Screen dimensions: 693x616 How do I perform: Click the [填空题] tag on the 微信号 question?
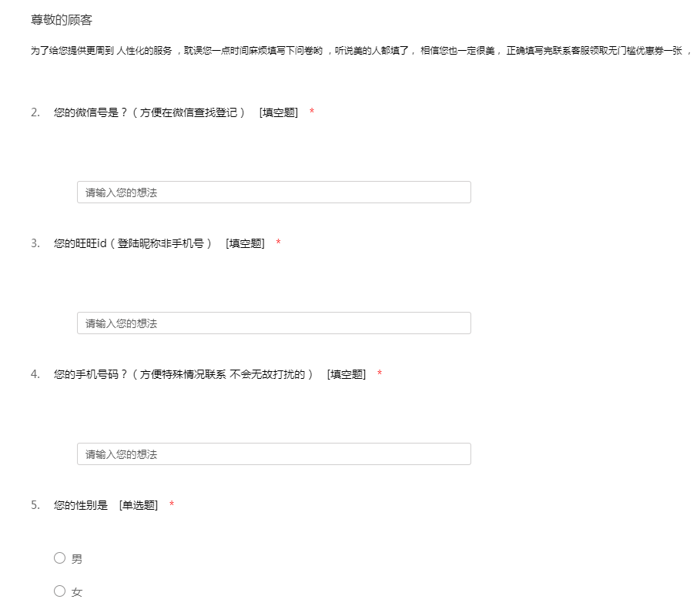pos(278,112)
